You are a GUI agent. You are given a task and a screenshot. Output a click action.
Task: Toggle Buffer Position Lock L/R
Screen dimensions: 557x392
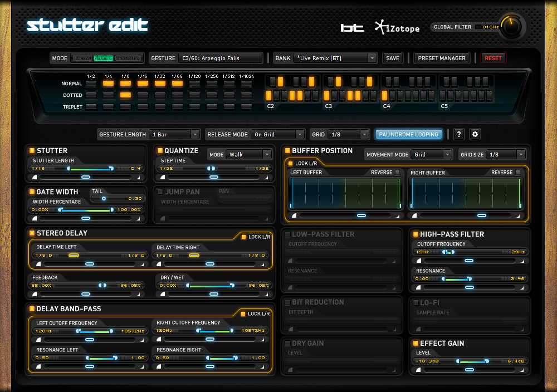291,163
